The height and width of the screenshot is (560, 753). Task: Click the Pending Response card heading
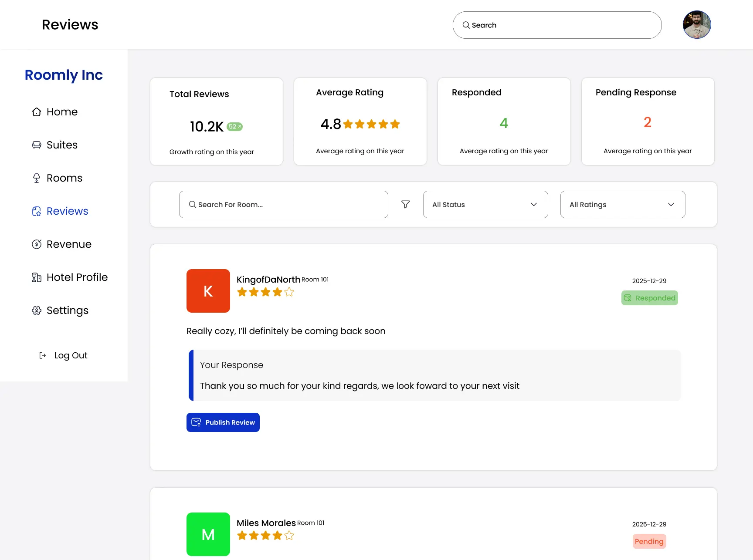coord(636,92)
